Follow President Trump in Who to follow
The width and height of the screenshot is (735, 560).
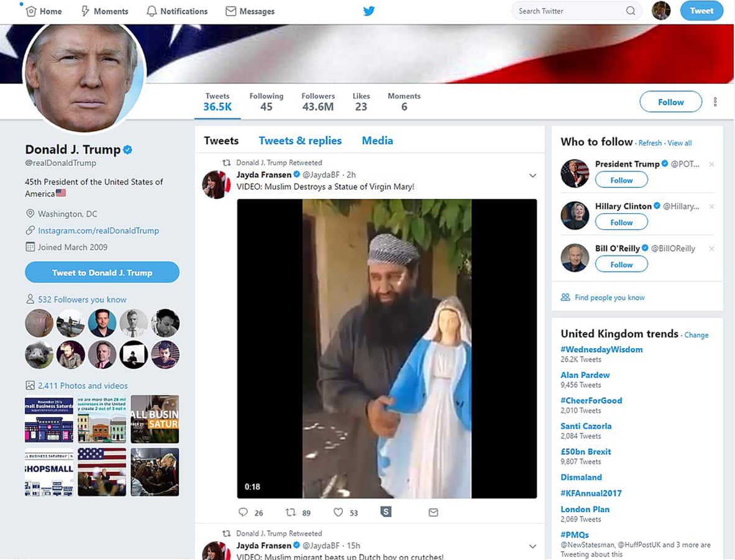click(x=621, y=180)
